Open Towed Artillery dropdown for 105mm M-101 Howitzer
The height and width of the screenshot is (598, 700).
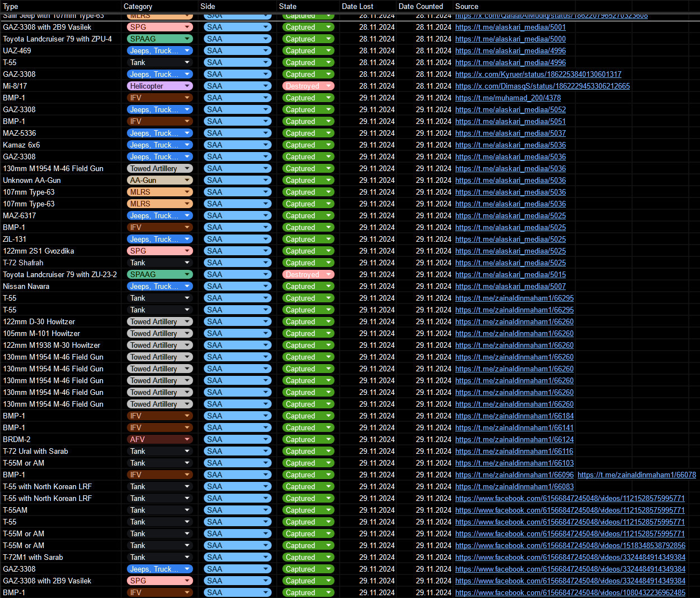tap(160, 333)
